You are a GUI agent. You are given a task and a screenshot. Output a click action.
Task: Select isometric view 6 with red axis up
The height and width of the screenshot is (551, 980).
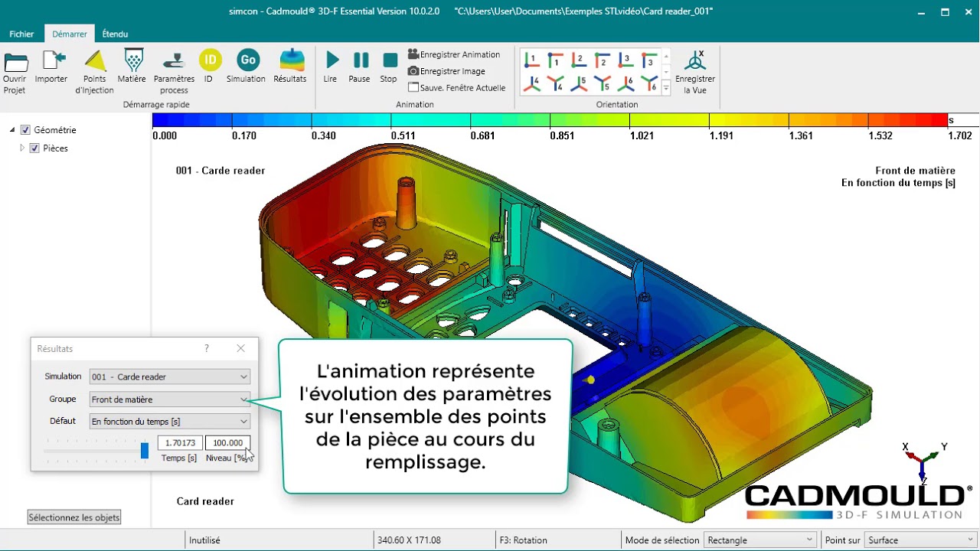click(x=626, y=83)
